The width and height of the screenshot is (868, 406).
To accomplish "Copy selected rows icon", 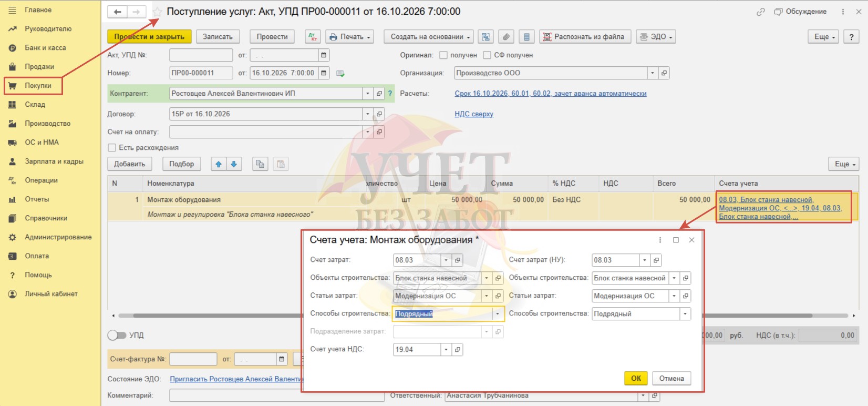I will tap(260, 164).
